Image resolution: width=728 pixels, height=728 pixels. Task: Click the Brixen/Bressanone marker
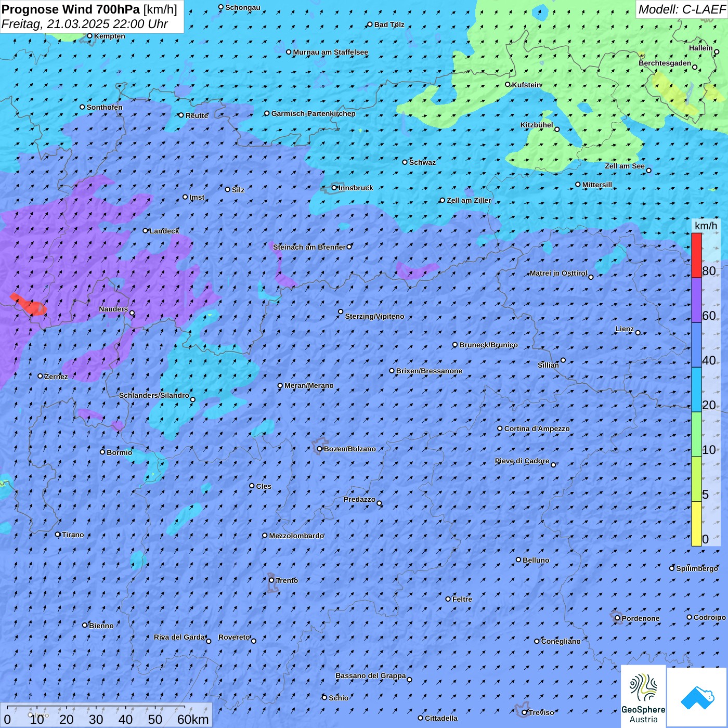392,371
